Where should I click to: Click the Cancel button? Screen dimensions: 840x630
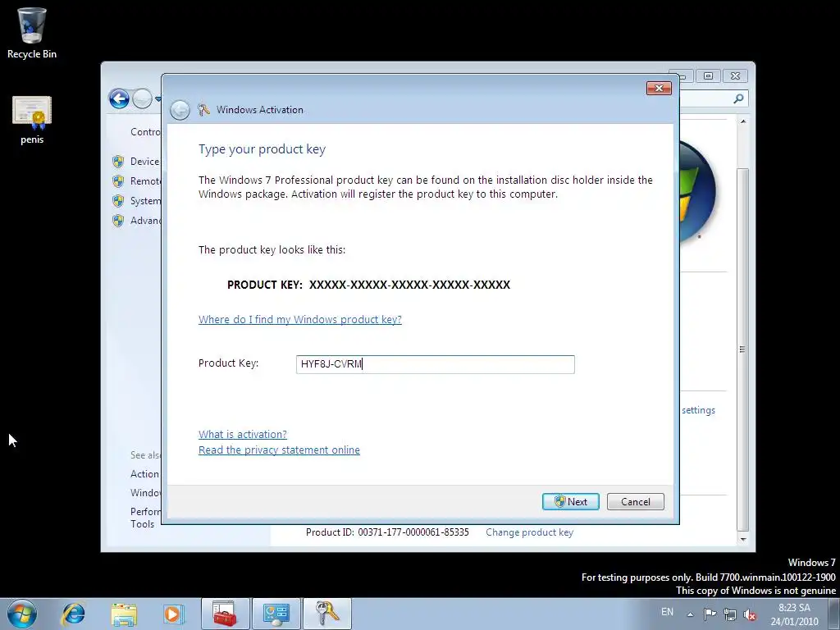[636, 501]
